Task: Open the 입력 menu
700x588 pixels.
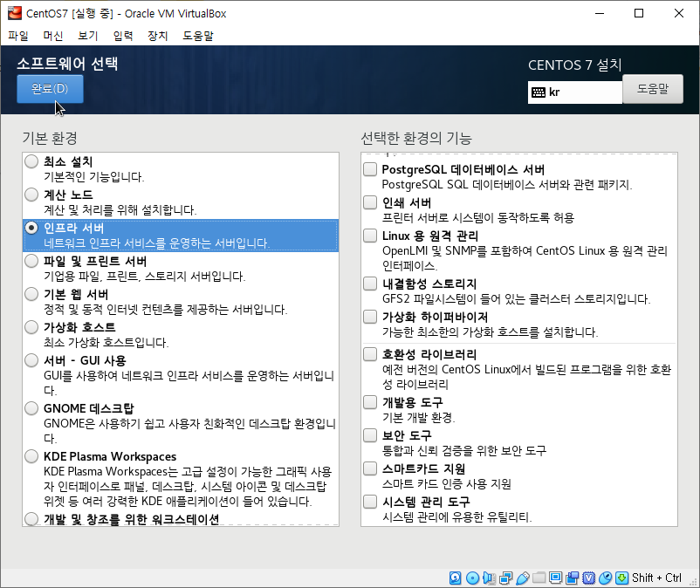Action: (x=123, y=36)
